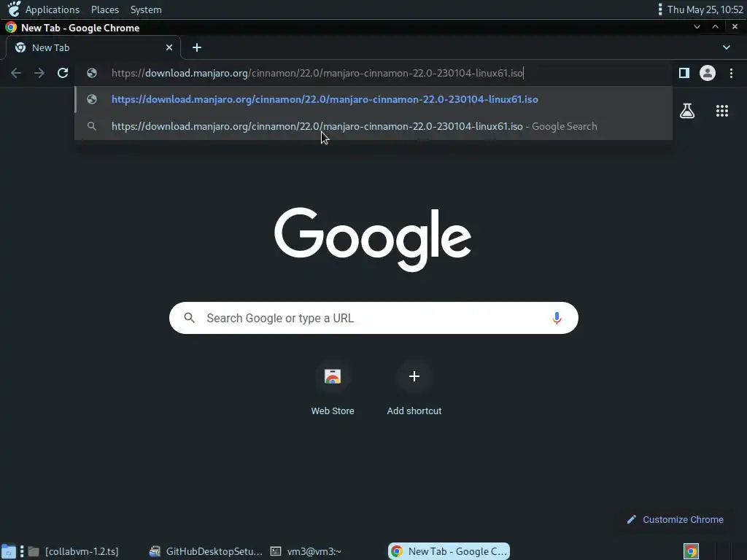Switch to vm3@vm3 terminal taskbar item
This screenshot has width=747, height=560.
(x=306, y=551)
